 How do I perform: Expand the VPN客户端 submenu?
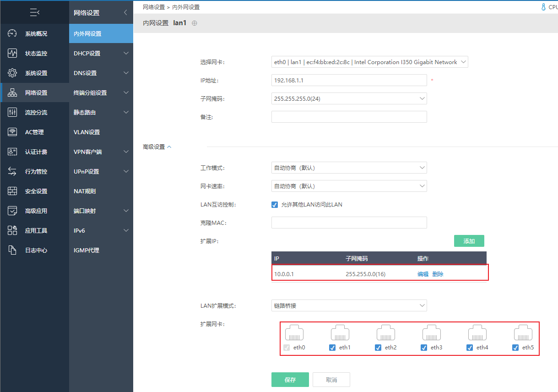[101, 152]
